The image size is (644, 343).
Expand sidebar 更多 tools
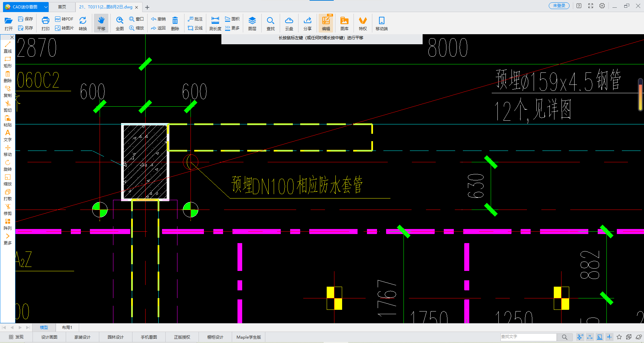pyautogui.click(x=8, y=239)
